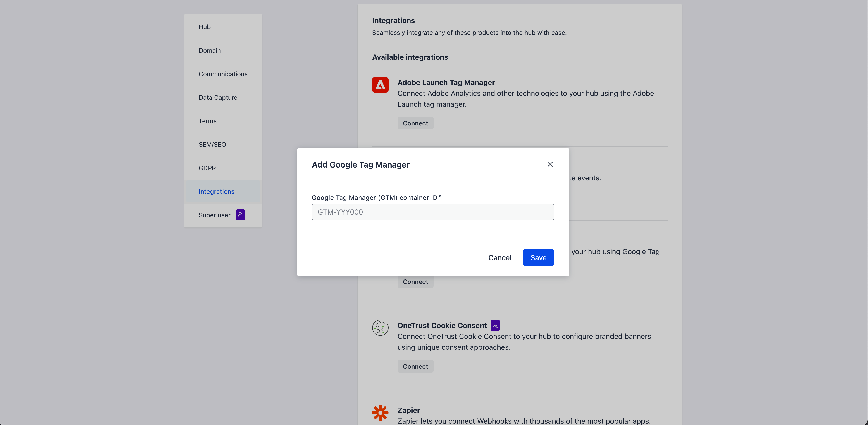This screenshot has height=425, width=868.
Task: Open the Hub settings section
Action: [223, 27]
